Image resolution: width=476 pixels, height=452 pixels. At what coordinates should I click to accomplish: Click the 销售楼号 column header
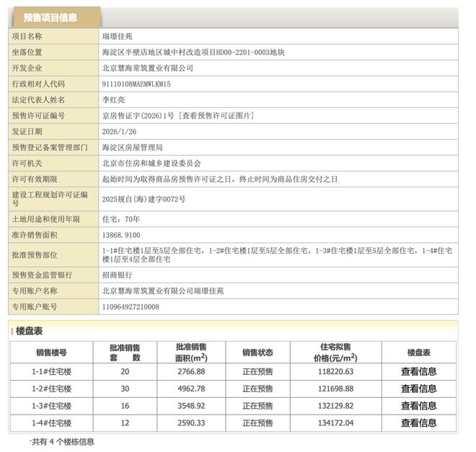click(x=53, y=353)
